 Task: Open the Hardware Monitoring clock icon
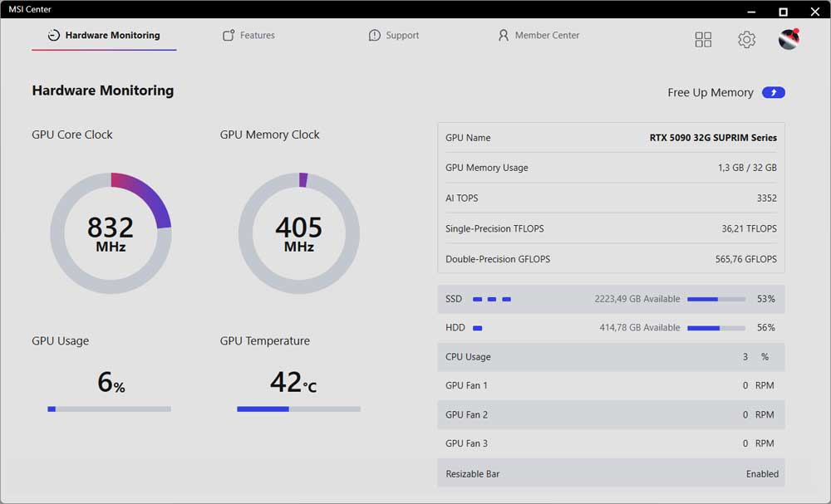click(x=52, y=35)
